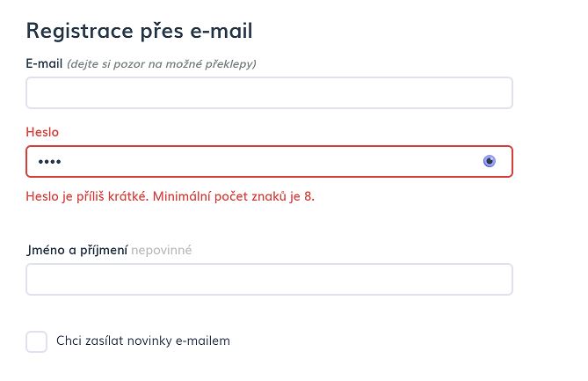Click the word 'příjmení' in the name label
This screenshot has height=381, width=588.
coord(104,251)
